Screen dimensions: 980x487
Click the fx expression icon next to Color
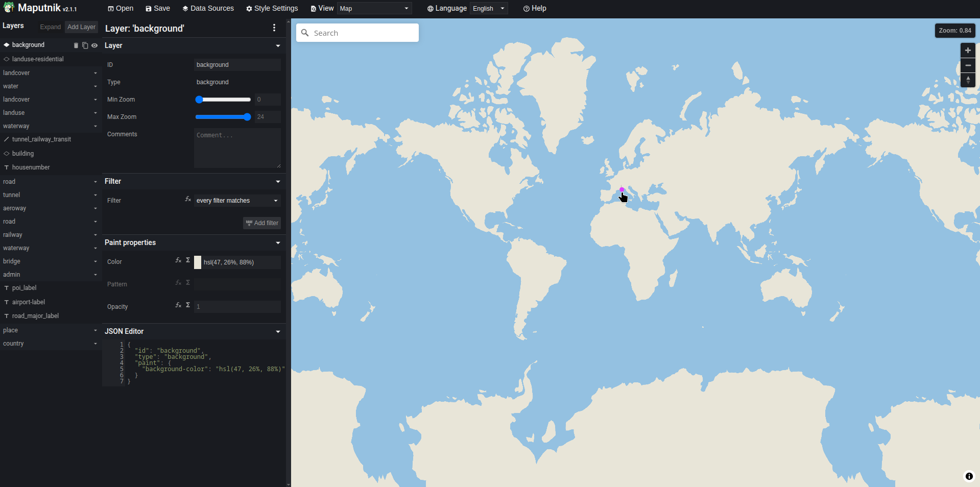pyautogui.click(x=178, y=260)
